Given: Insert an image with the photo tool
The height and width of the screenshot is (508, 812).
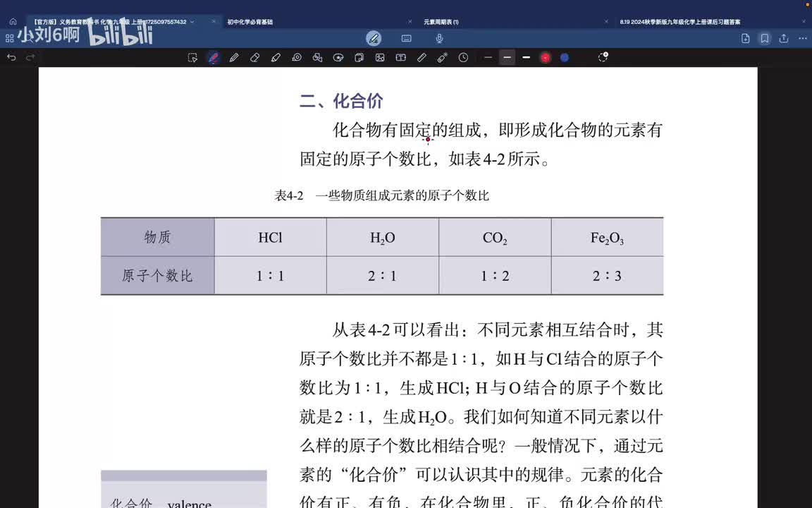Looking at the screenshot, I should coord(380,58).
